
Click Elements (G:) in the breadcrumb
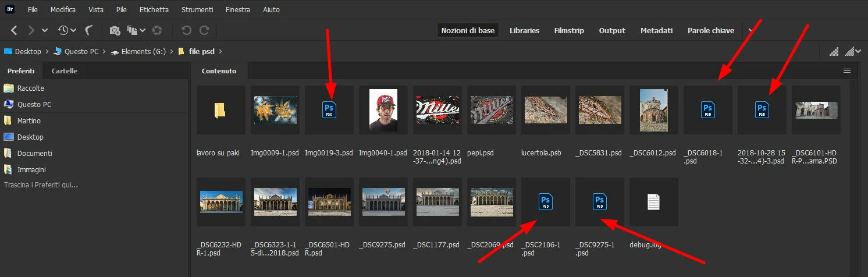pos(144,51)
